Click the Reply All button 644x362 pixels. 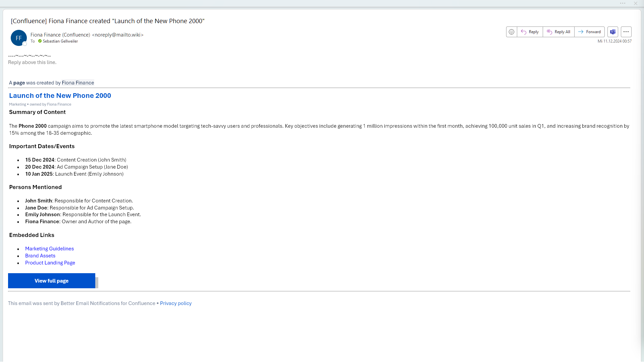[558, 32]
